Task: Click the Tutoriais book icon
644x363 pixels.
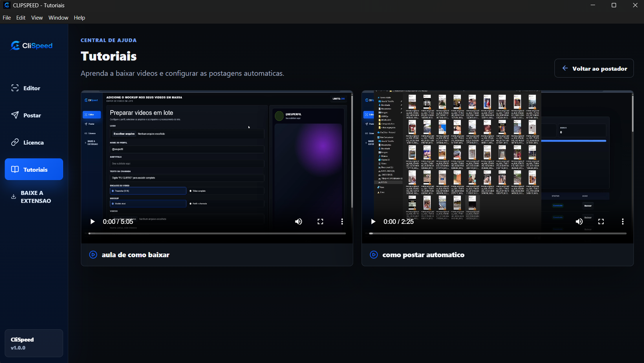Action: [15, 169]
